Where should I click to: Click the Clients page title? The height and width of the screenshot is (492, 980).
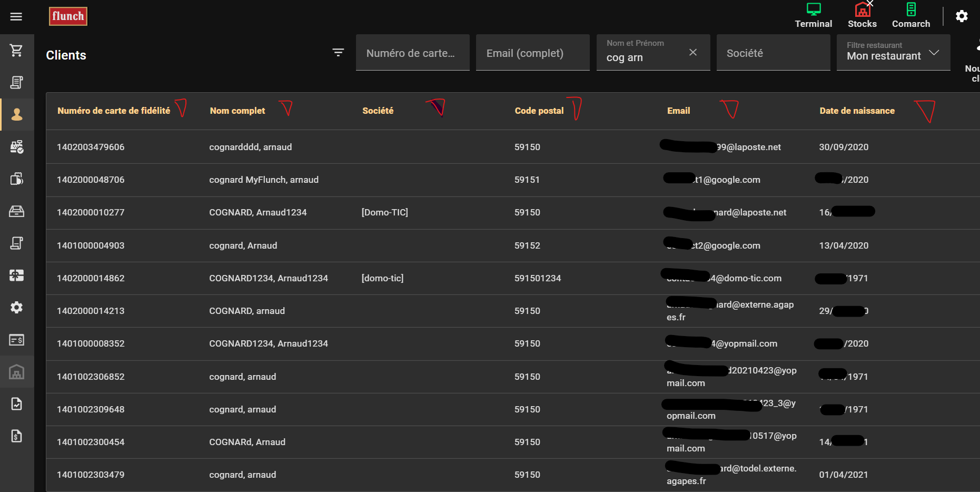(66, 55)
